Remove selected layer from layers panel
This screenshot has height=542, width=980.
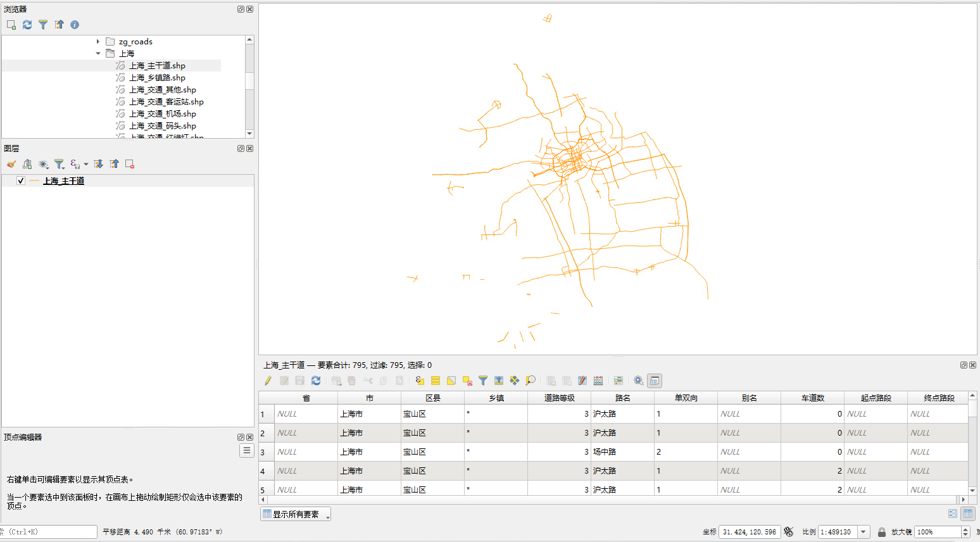(x=130, y=164)
